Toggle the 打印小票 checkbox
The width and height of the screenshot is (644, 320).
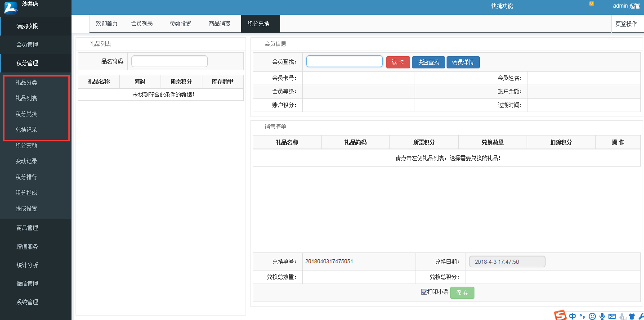pos(424,292)
